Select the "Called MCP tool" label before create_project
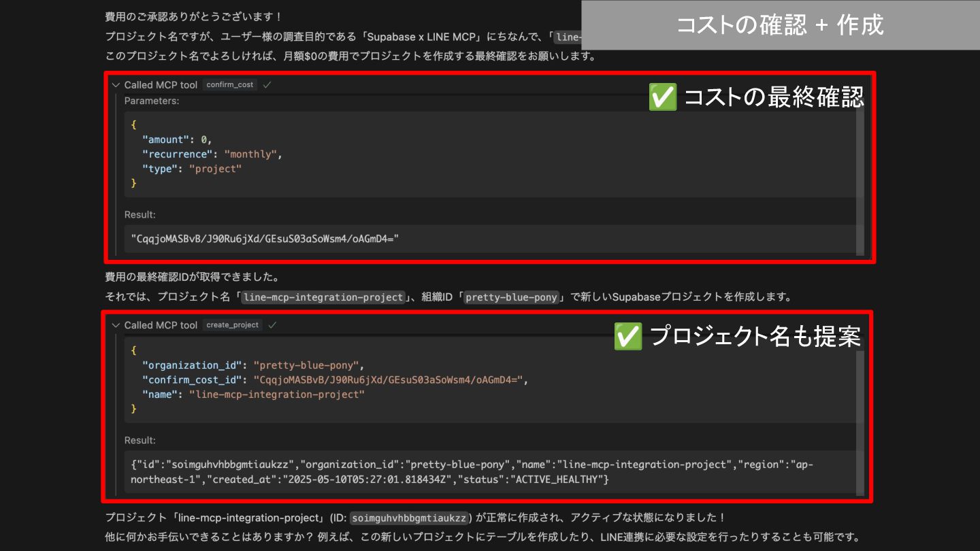Image resolution: width=980 pixels, height=551 pixels. coord(161,325)
